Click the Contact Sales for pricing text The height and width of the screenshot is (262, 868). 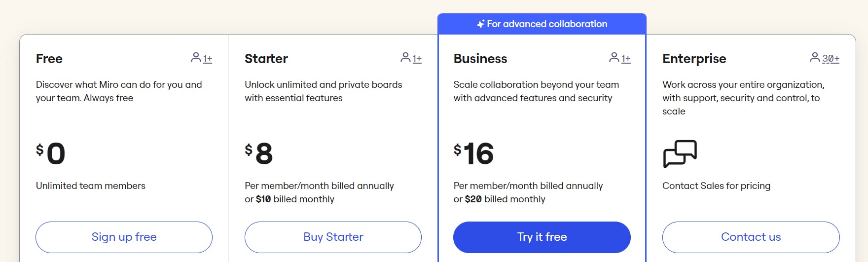(716, 186)
